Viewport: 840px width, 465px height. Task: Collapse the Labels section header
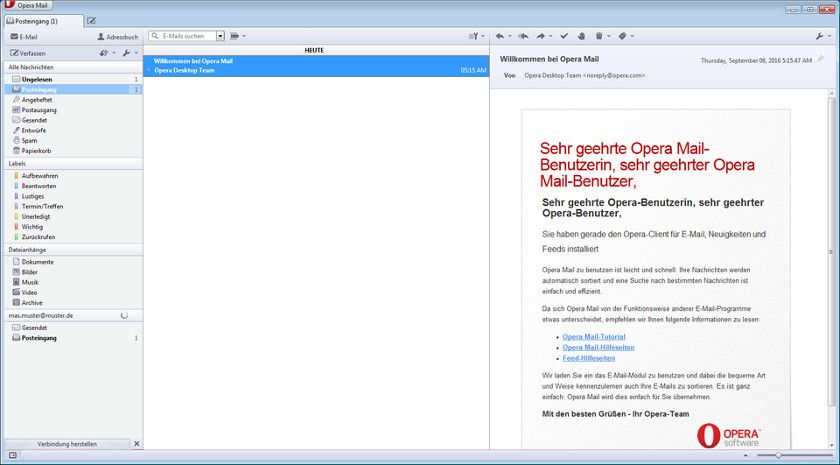(x=74, y=163)
